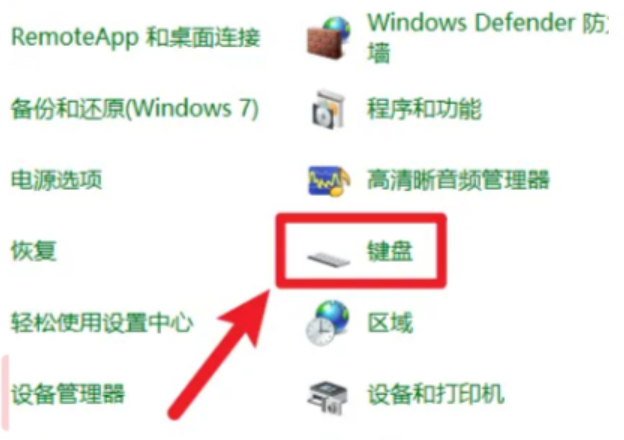The image size is (624, 440).
Task: Click the 高清晰音频管理器 text link
Action: coord(458,180)
